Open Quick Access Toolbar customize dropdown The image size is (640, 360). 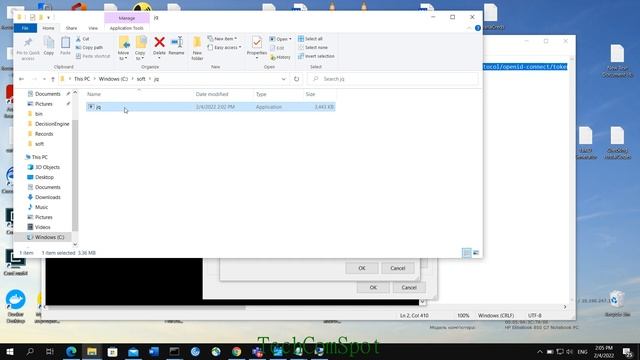(x=48, y=17)
